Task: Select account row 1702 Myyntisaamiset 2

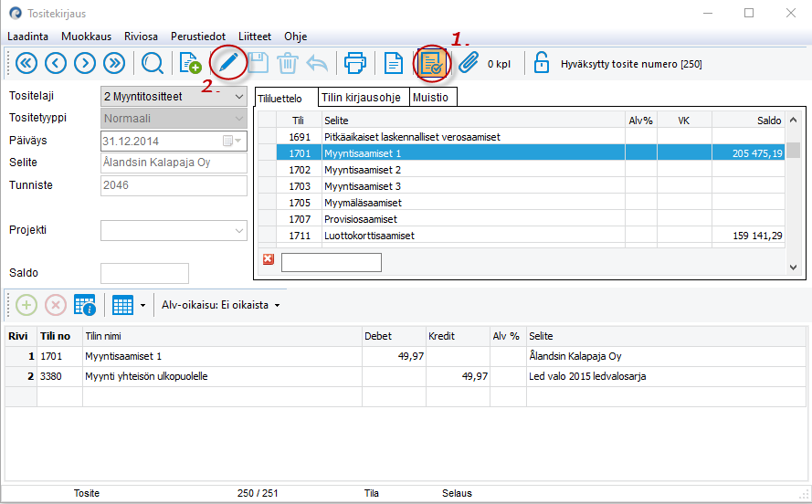Action: [x=522, y=170]
